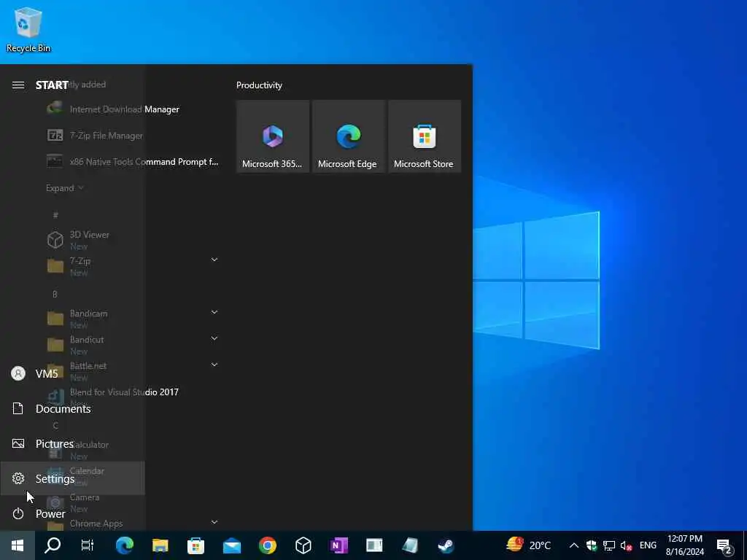Viewport: 747px width, 560px height.
Task: Open the white window app icon beside OneNote on taskbar
Action: [x=374, y=545]
